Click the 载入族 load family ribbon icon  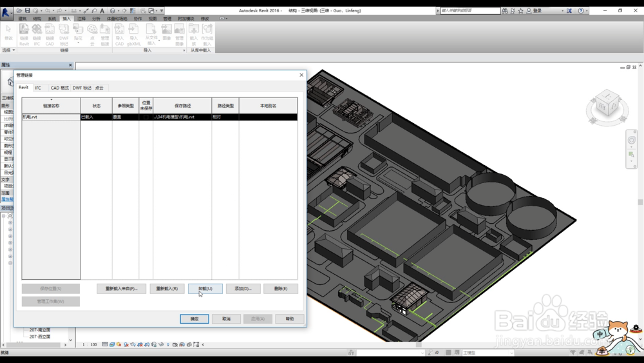tap(193, 35)
